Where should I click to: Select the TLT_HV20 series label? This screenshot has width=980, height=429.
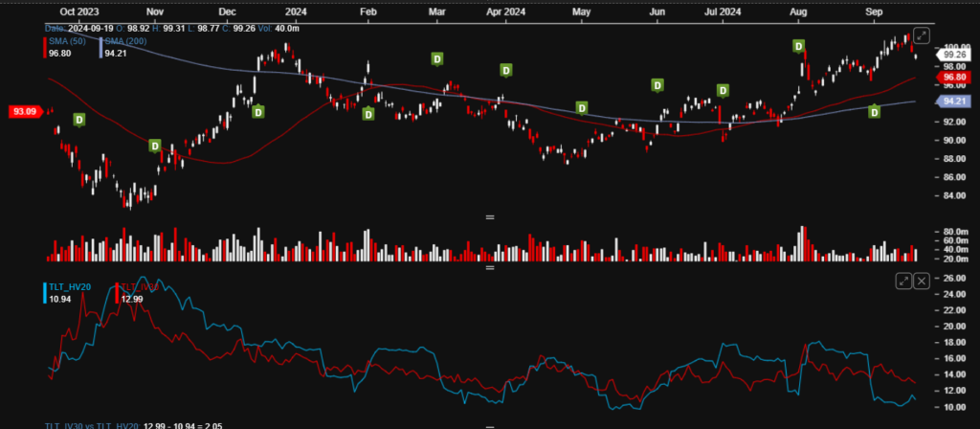(70, 287)
